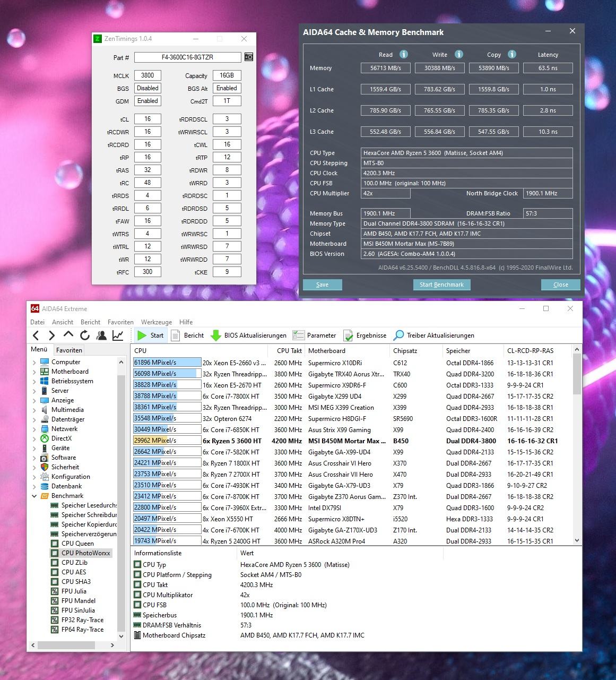Screen dimensions: 616x680
Task: Open the Hilfe menu
Action: tap(186, 322)
